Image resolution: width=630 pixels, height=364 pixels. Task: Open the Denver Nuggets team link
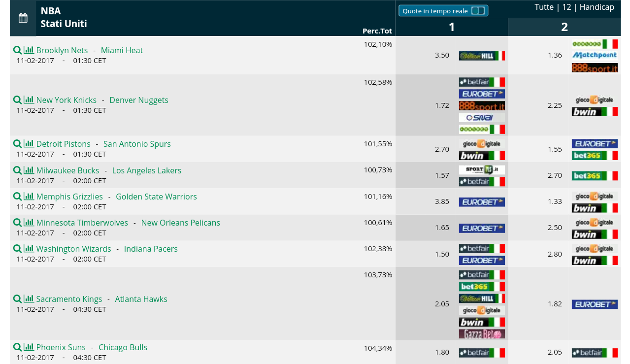[x=139, y=100]
